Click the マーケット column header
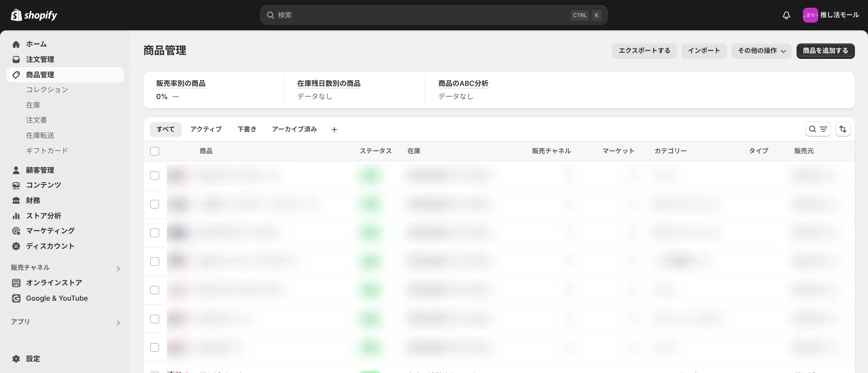 click(618, 151)
